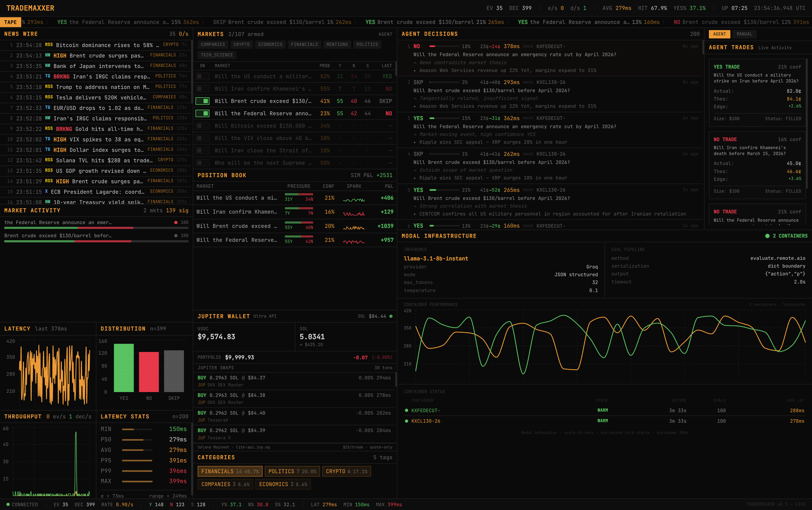Click the FINANCIALS 16 category tag

pyautogui.click(x=230, y=471)
